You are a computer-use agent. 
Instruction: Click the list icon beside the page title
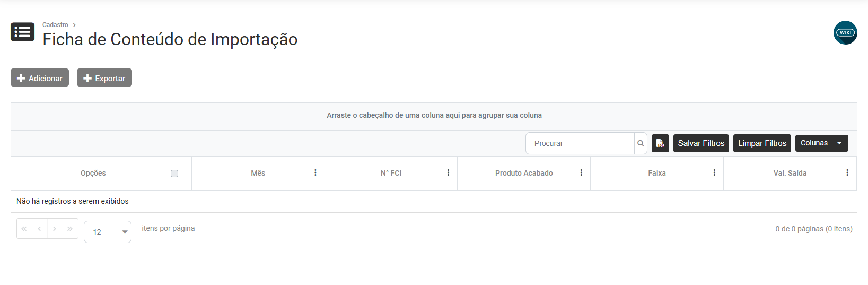pos(22,32)
